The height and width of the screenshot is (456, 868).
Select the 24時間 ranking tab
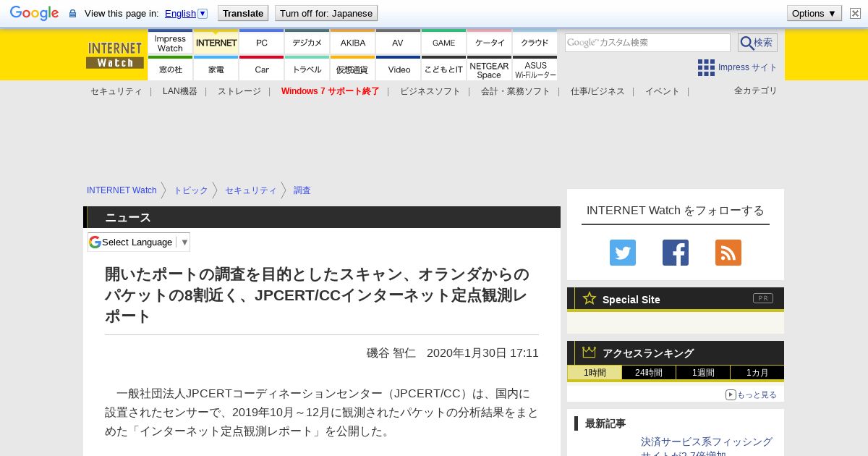coord(649,373)
